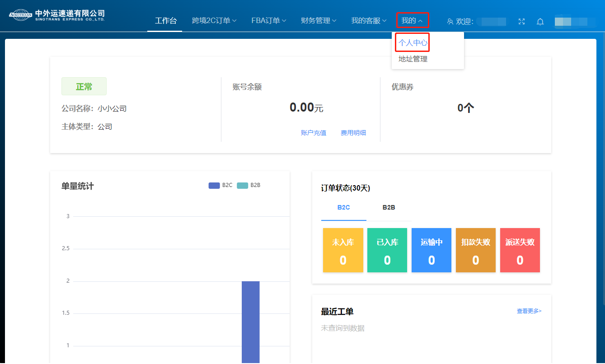This screenshot has height=364, width=605.
Task: Click the 单量统计 heading
Action: (x=78, y=186)
